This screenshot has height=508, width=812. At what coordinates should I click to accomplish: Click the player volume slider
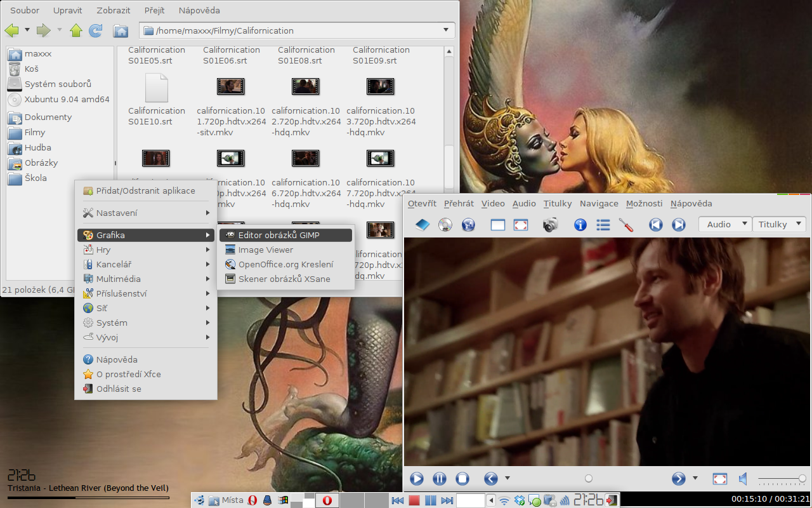click(x=781, y=479)
